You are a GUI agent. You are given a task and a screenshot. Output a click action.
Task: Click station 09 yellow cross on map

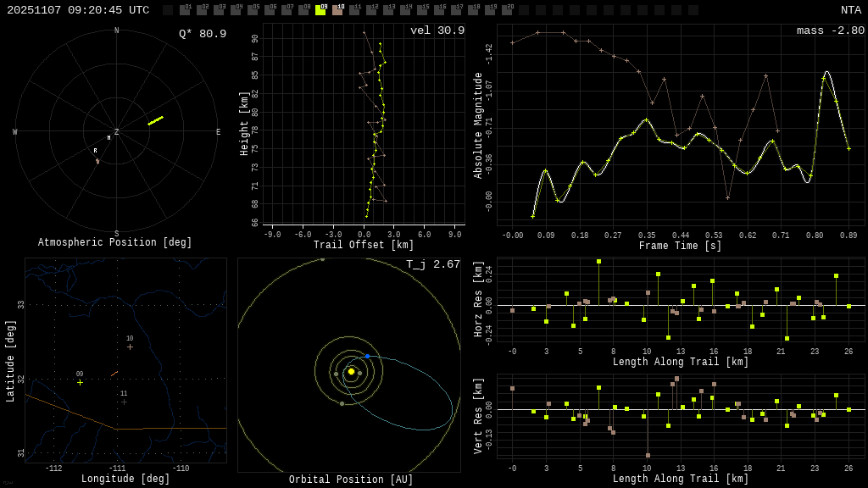(80, 382)
